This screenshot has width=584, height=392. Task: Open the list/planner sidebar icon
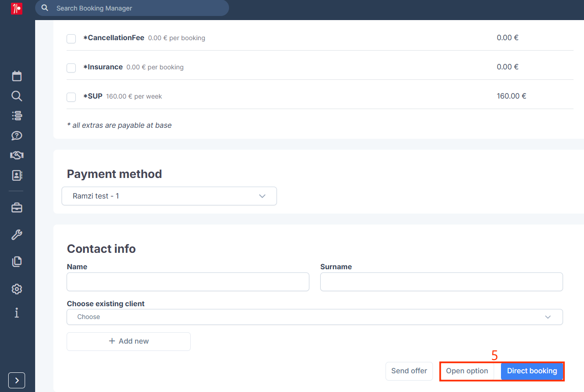pyautogui.click(x=17, y=115)
